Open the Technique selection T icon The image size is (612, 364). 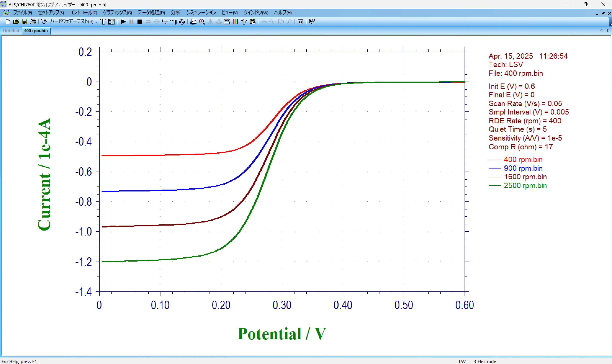pyautogui.click(x=103, y=22)
